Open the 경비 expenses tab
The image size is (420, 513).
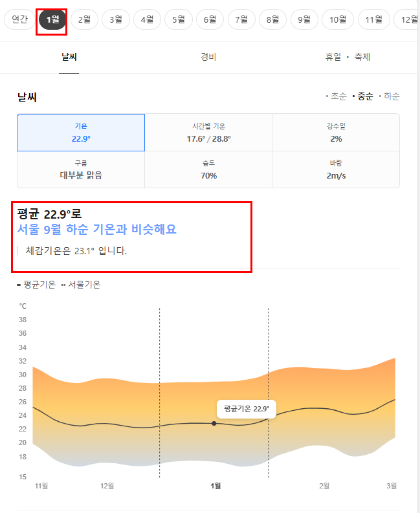tap(208, 58)
